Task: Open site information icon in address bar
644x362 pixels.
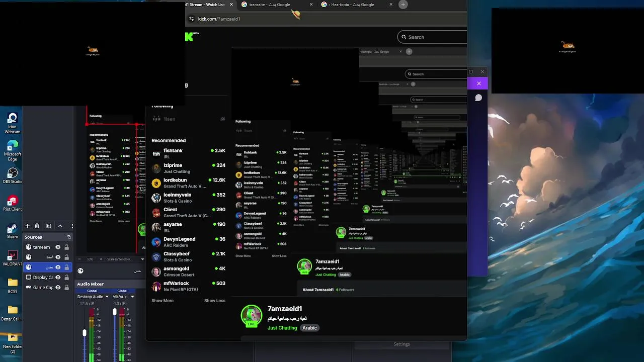Action: click(191, 19)
